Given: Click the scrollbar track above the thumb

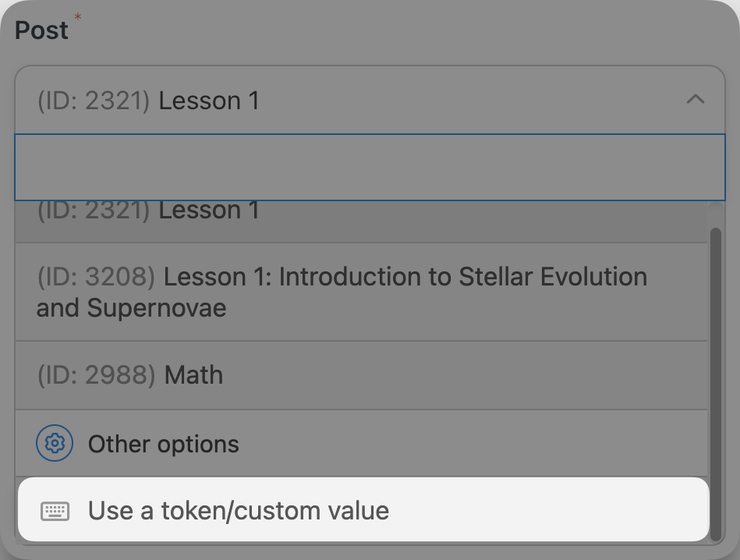Looking at the screenshot, I should (716, 214).
